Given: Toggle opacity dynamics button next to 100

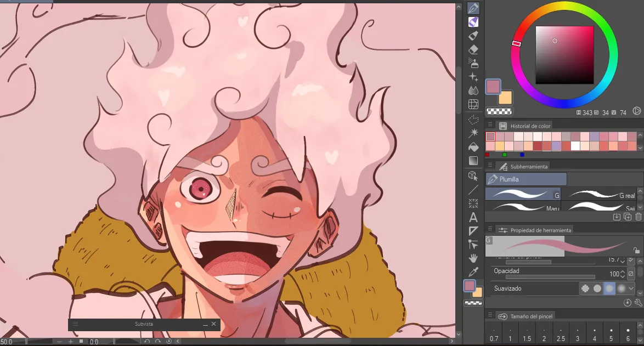Looking at the screenshot, I should point(631,274).
